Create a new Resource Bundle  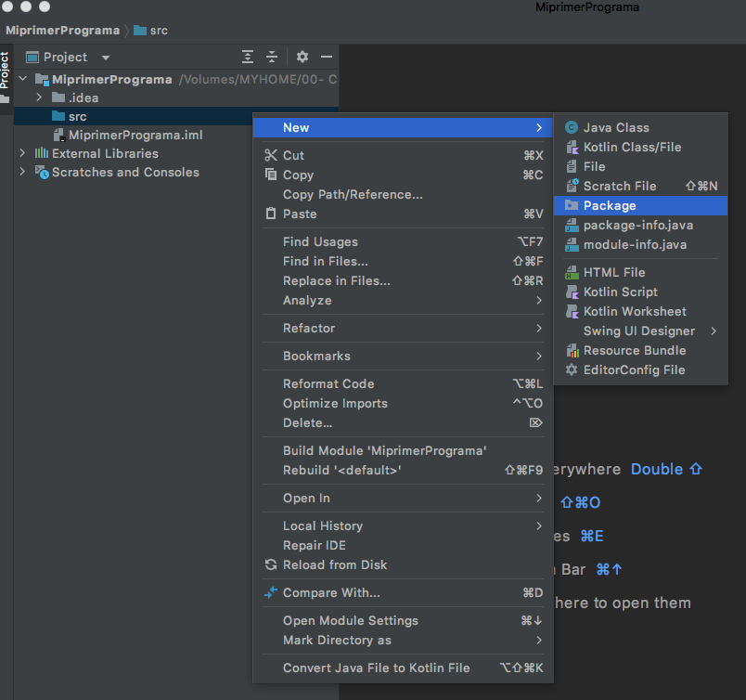coord(641,351)
